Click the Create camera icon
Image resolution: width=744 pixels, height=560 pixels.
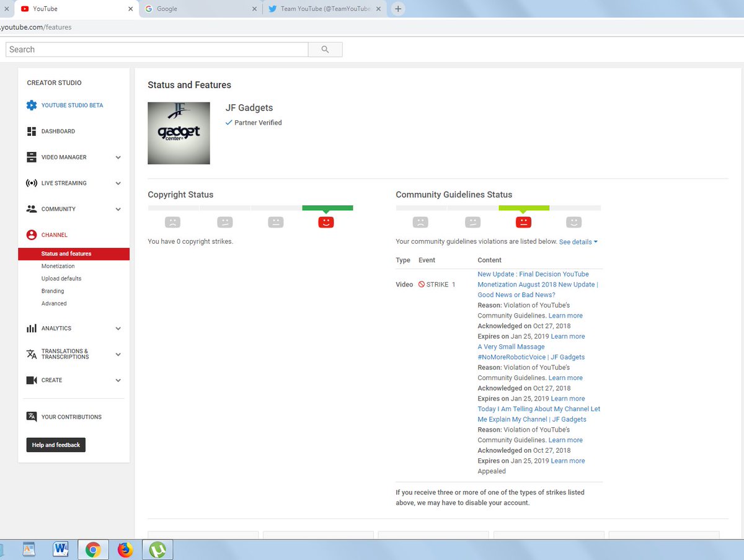[x=32, y=380]
